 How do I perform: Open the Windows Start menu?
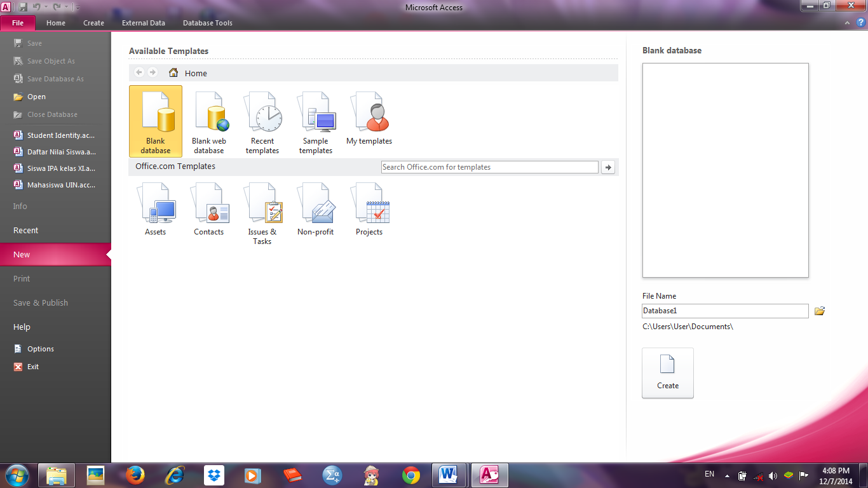[16, 475]
